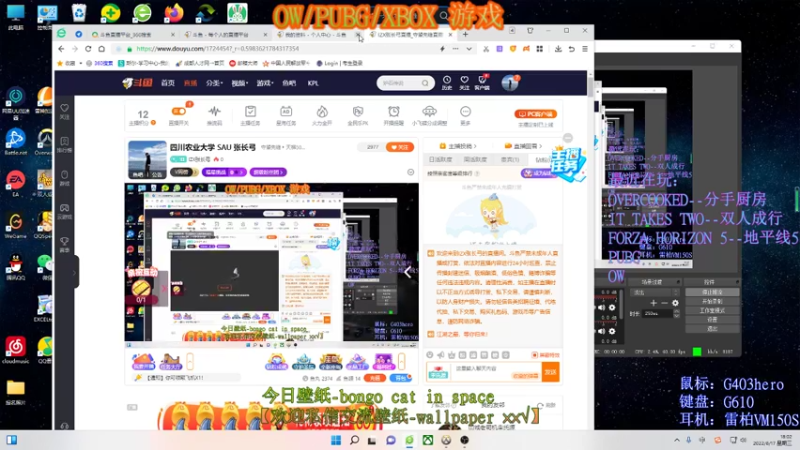800x450 pixels.
Task: Open the EA app desktop icon
Action: tap(15, 180)
